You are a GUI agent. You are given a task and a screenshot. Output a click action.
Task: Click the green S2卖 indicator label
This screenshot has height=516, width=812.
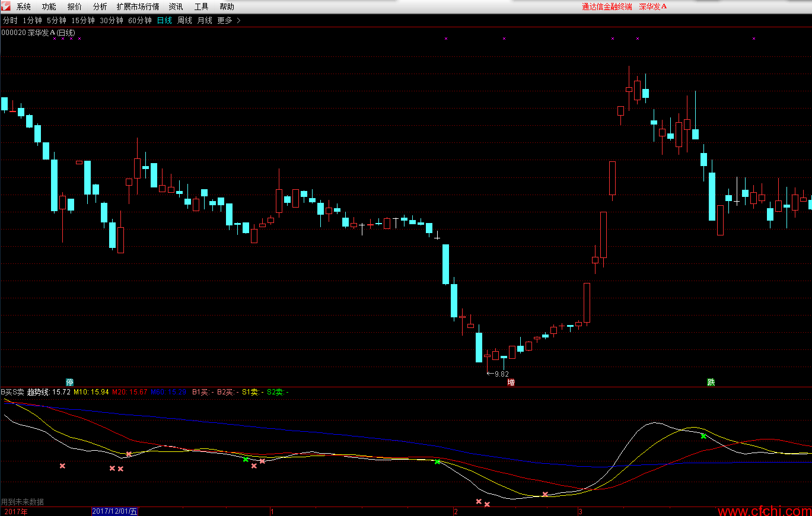click(x=278, y=392)
